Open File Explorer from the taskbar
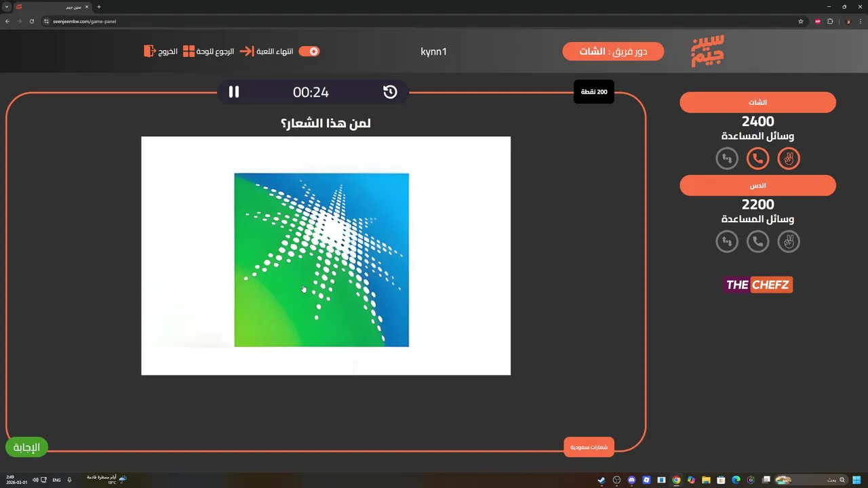The height and width of the screenshot is (488, 868). pyautogui.click(x=706, y=481)
